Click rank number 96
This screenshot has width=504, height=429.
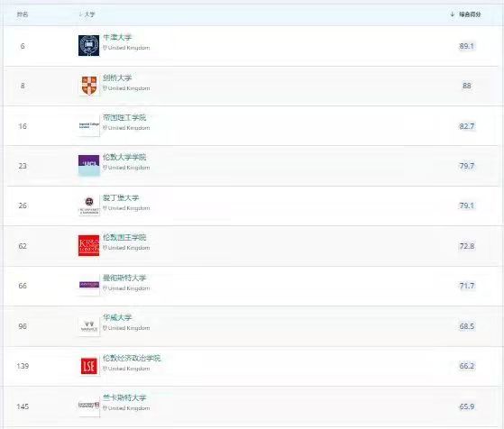pos(23,326)
